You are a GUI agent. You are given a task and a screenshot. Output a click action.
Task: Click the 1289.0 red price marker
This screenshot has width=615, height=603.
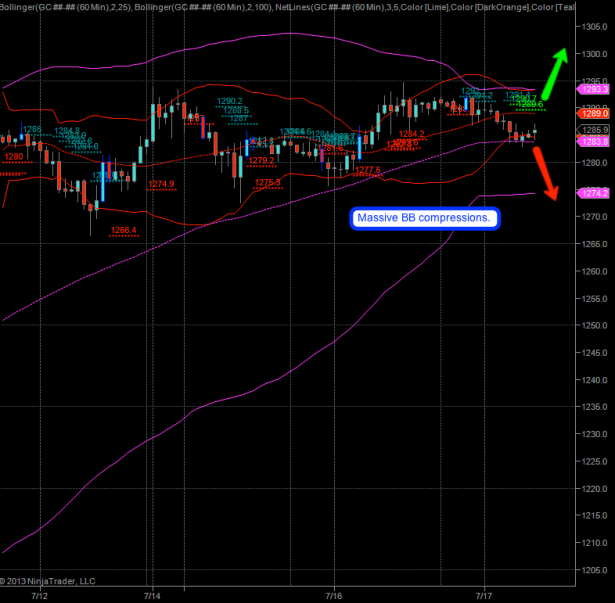tap(593, 114)
